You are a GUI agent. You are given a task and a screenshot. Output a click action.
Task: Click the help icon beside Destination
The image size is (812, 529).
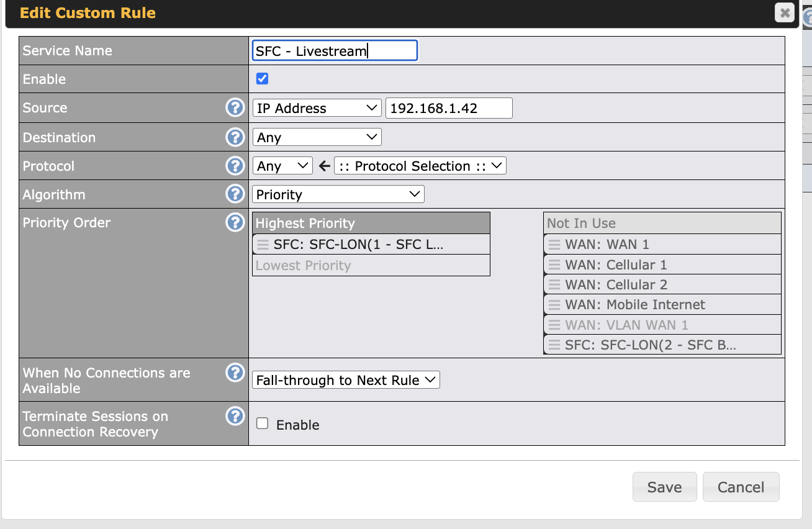235,137
